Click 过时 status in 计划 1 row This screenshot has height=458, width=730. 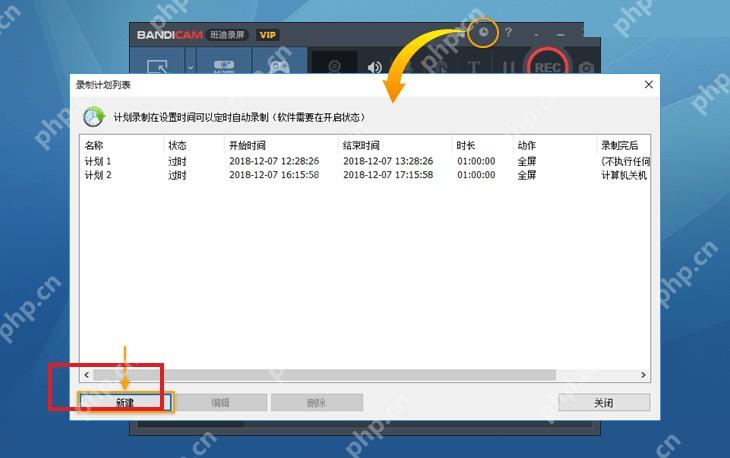coord(177,162)
